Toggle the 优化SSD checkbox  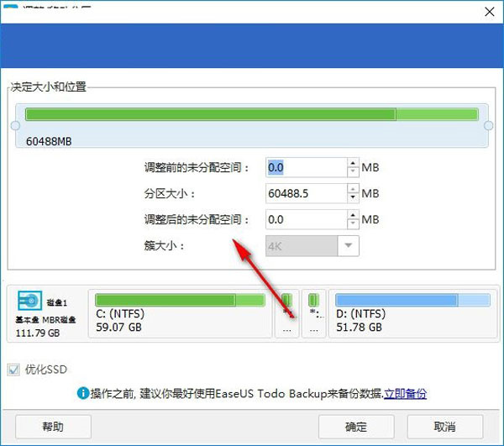13,370
